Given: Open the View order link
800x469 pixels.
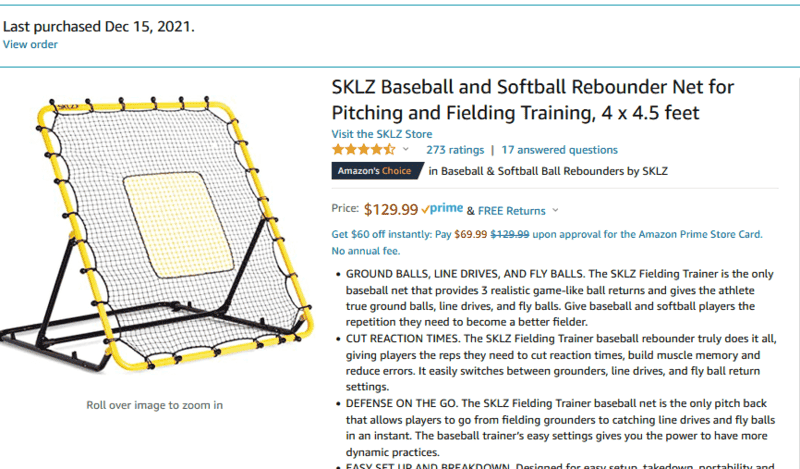Looking at the screenshot, I should [x=30, y=44].
